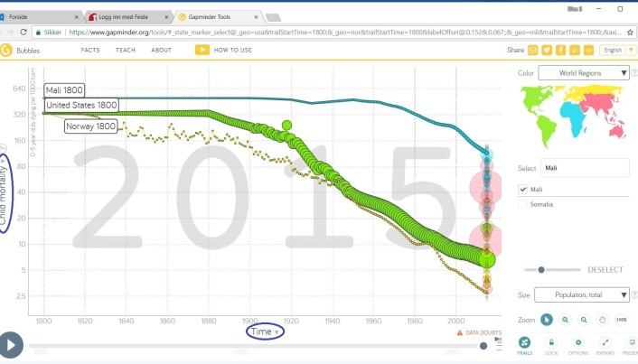Play the time animation
The image size is (638, 364).
pos(11,345)
